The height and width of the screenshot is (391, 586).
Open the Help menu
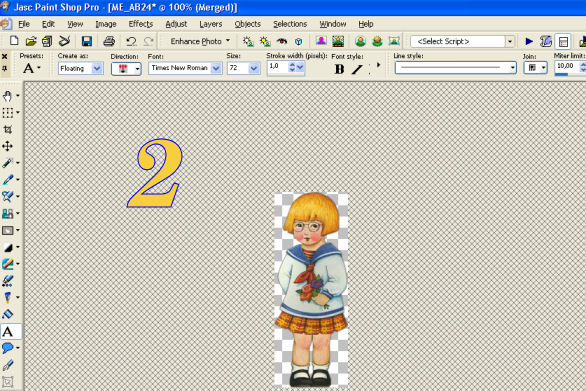366,24
